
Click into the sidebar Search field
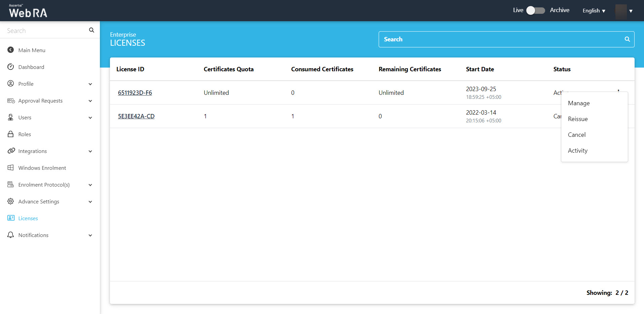pos(45,31)
